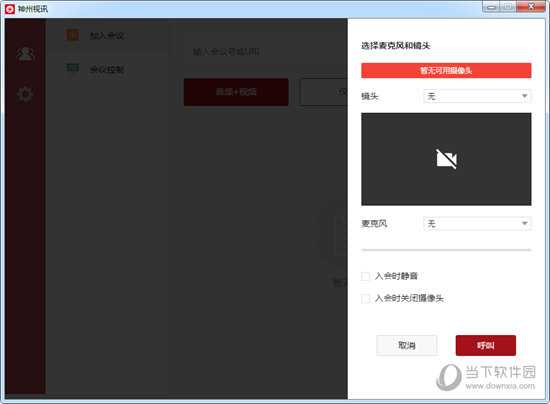Click the meeting number or URI input field
This screenshot has width=550, height=404.
click(266, 52)
